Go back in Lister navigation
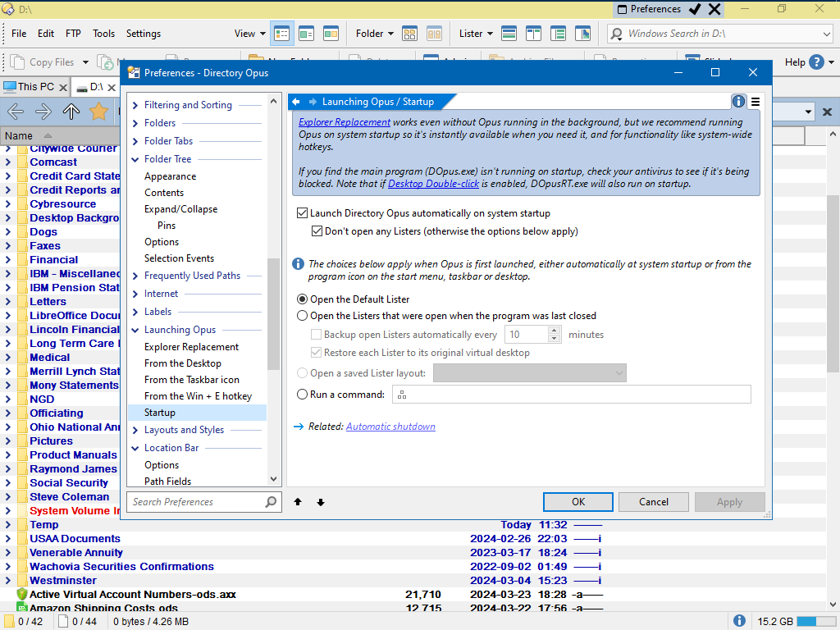Viewport: 840px width, 630px height. pos(16,112)
